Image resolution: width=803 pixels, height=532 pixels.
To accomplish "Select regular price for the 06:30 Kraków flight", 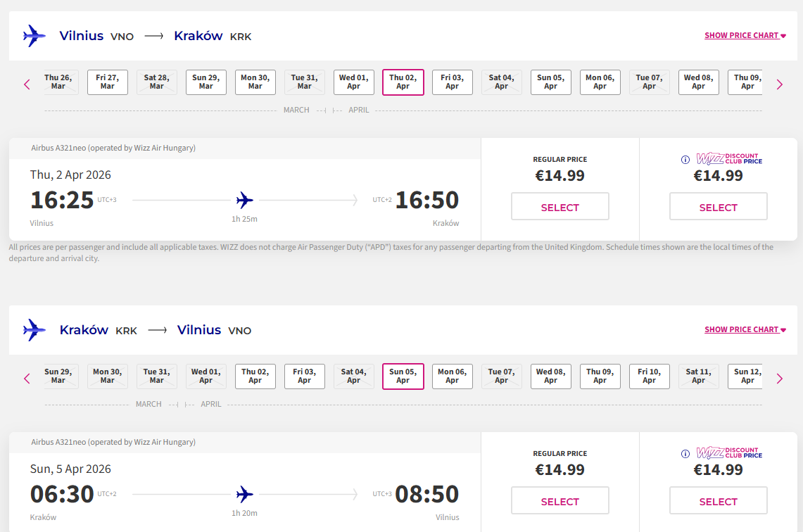I will (x=559, y=502).
